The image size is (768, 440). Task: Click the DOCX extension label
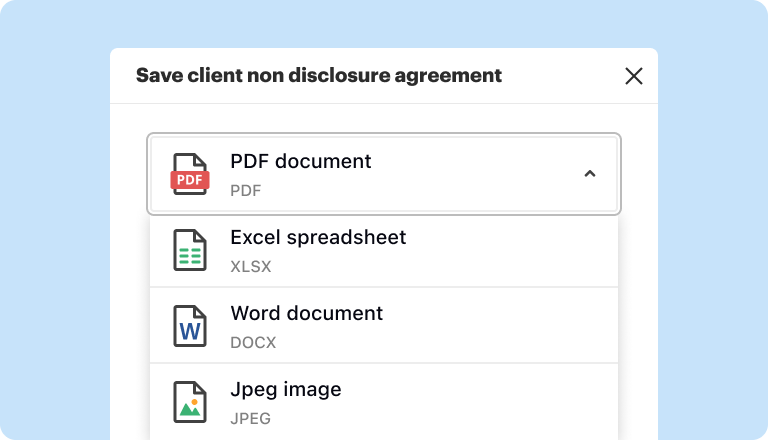(253, 343)
